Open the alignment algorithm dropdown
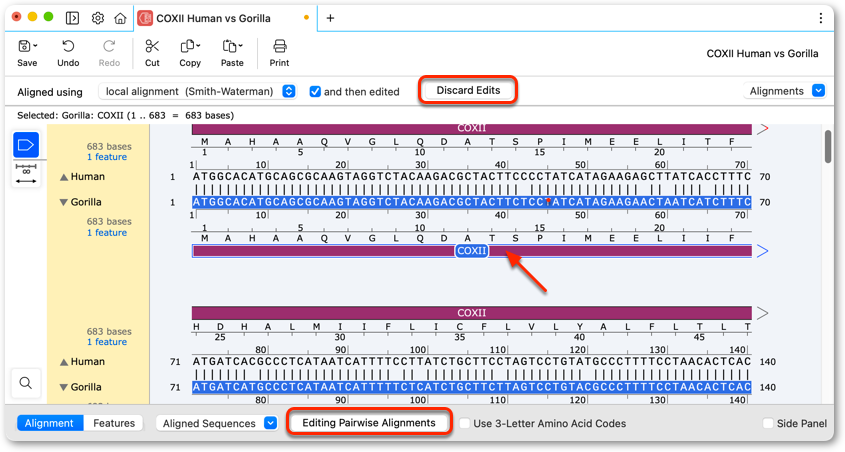This screenshot has height=452, width=845. tap(197, 91)
